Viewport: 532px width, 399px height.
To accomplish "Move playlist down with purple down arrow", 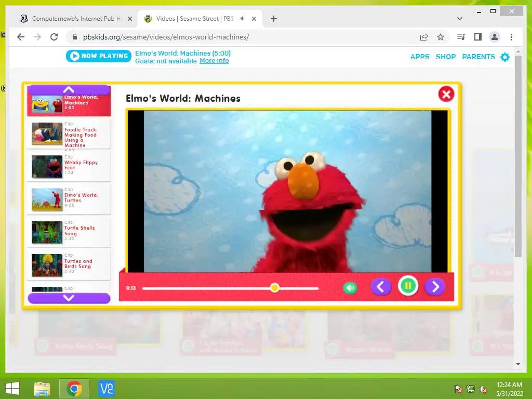I will click(69, 298).
